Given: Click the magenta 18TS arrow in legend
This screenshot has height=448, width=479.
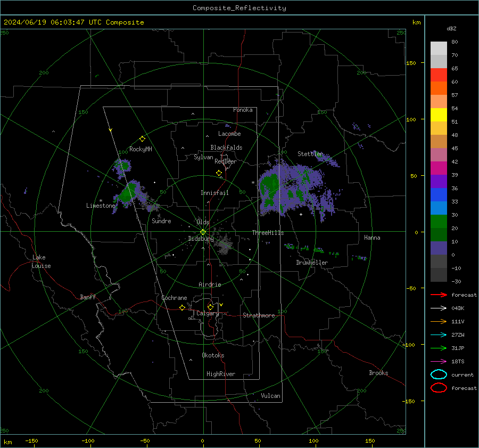Looking at the screenshot, I should click(x=439, y=362).
